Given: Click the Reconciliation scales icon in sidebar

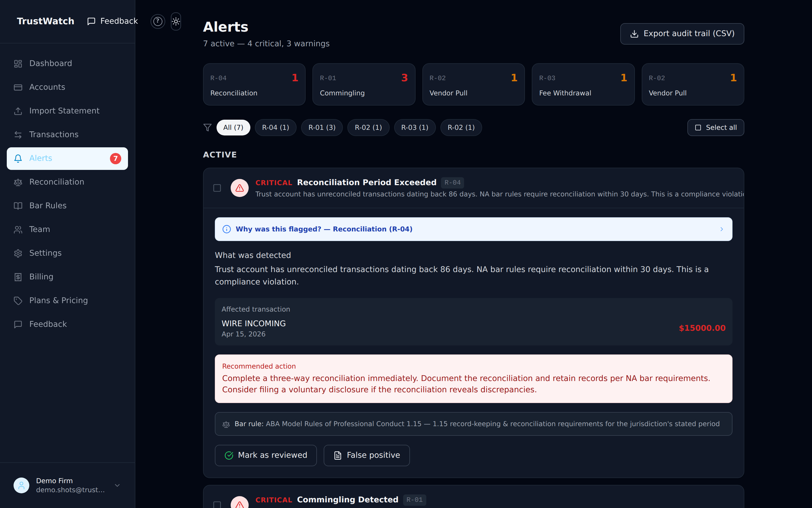Looking at the screenshot, I should coord(18,182).
